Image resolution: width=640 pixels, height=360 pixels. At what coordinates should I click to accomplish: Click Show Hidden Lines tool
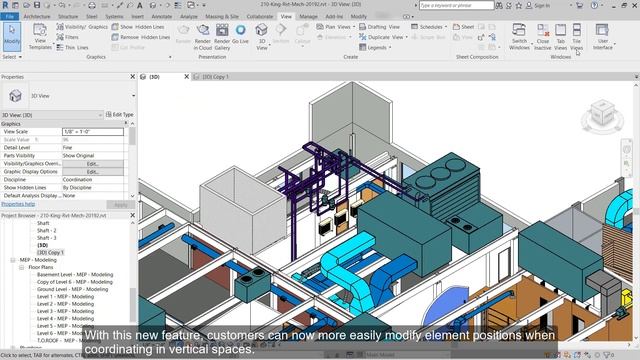point(138,27)
